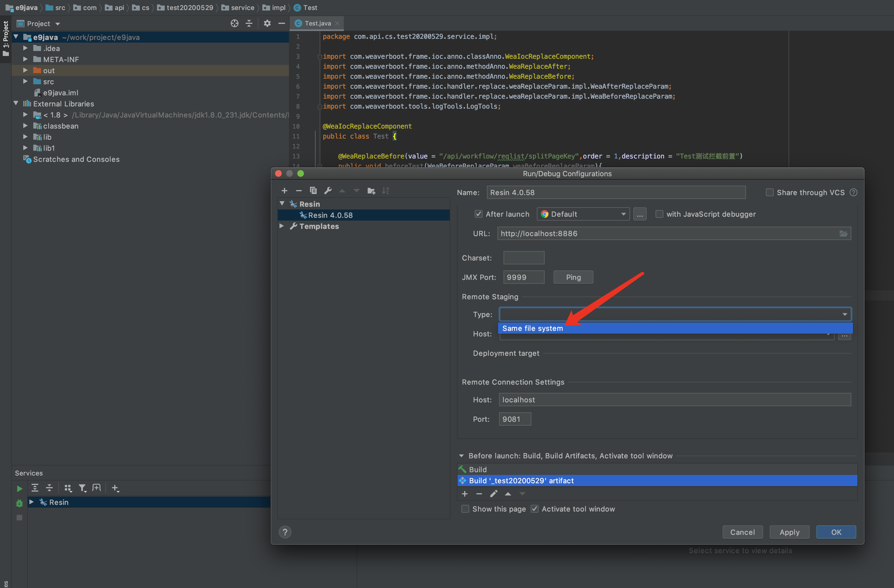
Task: Click the debug bug icon in Services
Action: pyautogui.click(x=19, y=503)
